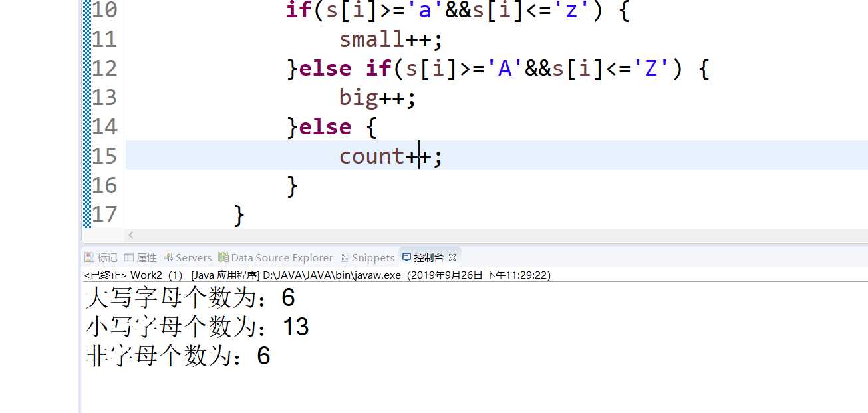Click the else if(s[i]>='A' line
This screenshot has width=868, height=413.
click(x=498, y=69)
